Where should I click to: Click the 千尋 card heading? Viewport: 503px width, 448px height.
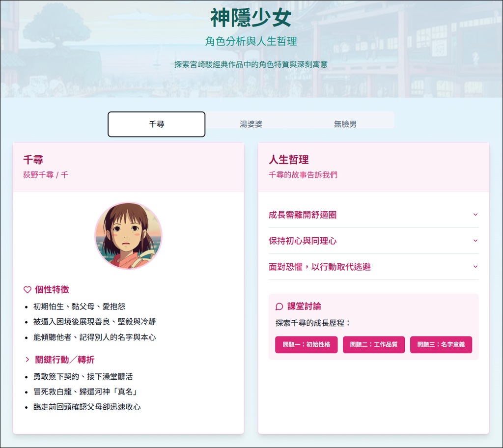33,160
